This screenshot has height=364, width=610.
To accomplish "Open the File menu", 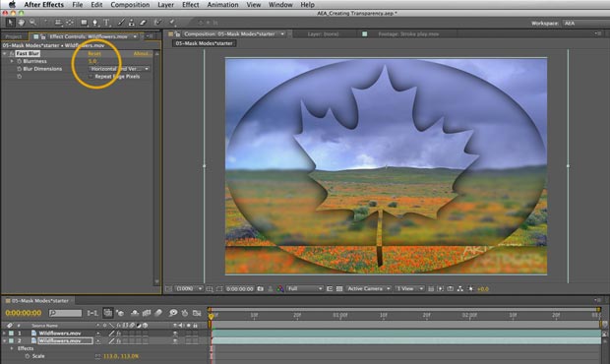I will pos(78,5).
